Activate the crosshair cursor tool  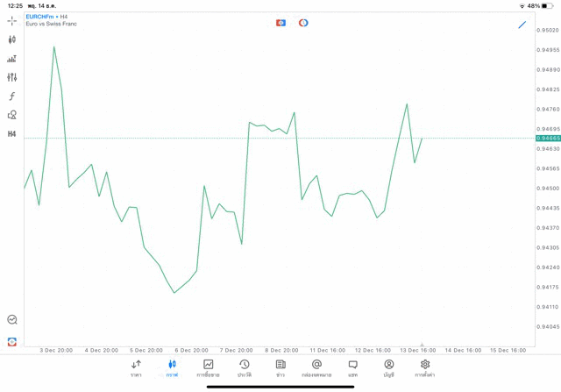[11, 21]
